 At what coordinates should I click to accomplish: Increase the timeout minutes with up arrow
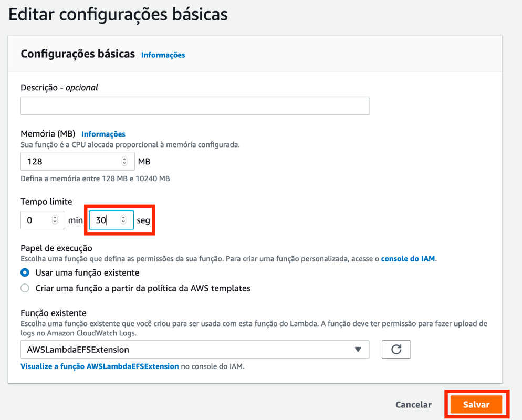tap(55, 218)
